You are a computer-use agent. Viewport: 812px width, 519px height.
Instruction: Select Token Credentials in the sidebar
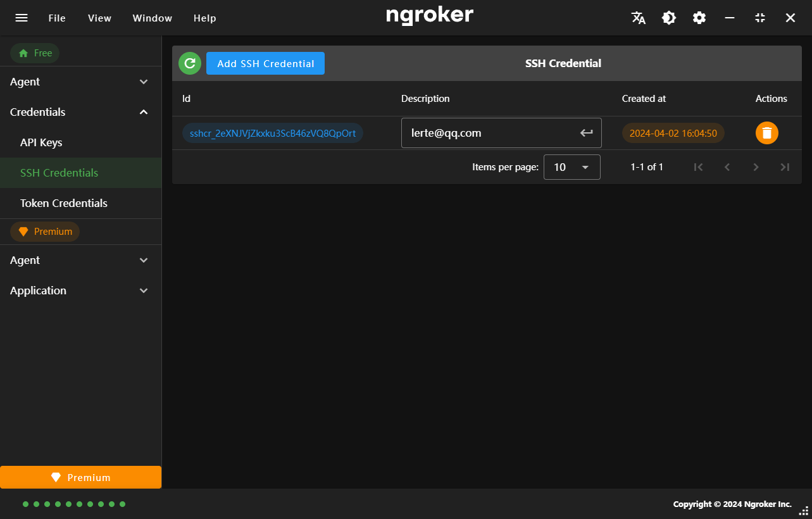[80, 203]
